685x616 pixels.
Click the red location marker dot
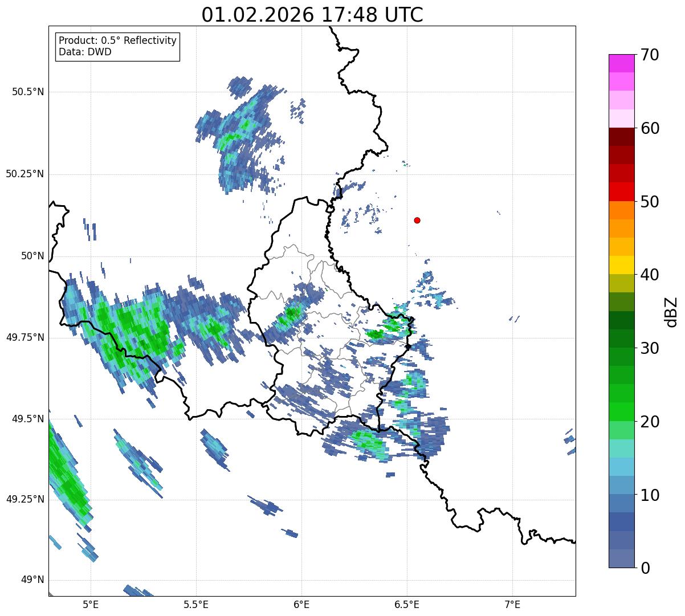[417, 220]
